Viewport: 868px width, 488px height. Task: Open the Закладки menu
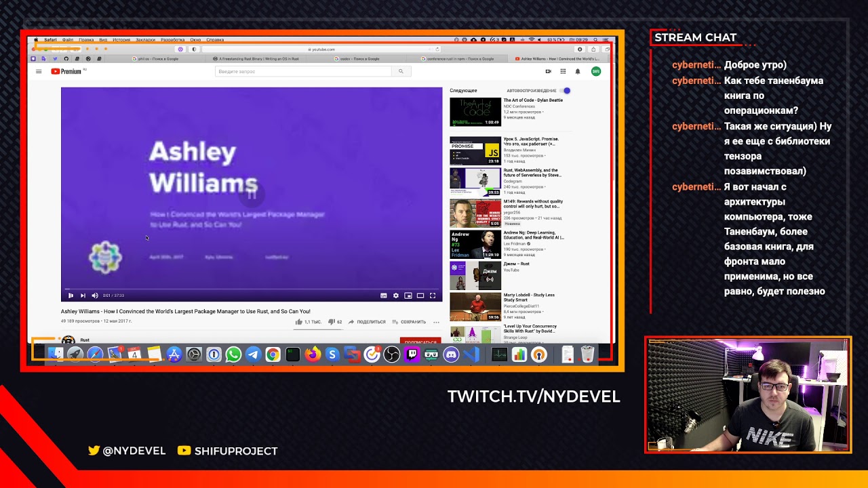[145, 40]
